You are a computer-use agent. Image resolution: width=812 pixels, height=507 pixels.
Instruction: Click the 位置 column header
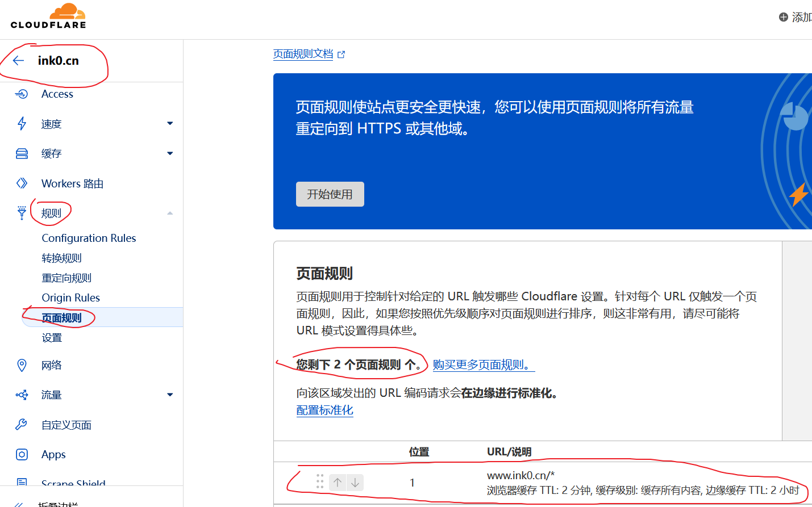(419, 452)
